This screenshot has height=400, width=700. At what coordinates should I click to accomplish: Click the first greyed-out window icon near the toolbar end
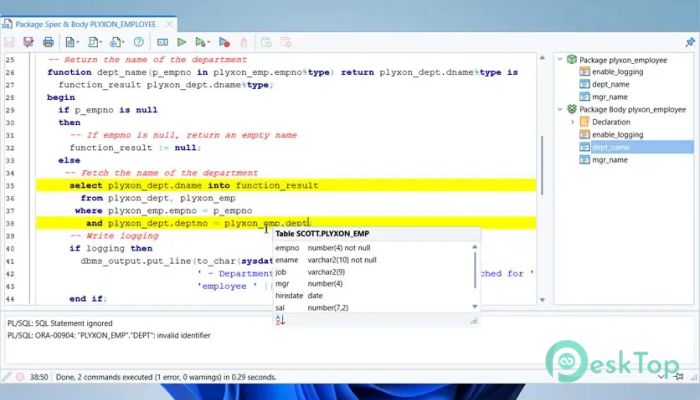pos(267,42)
